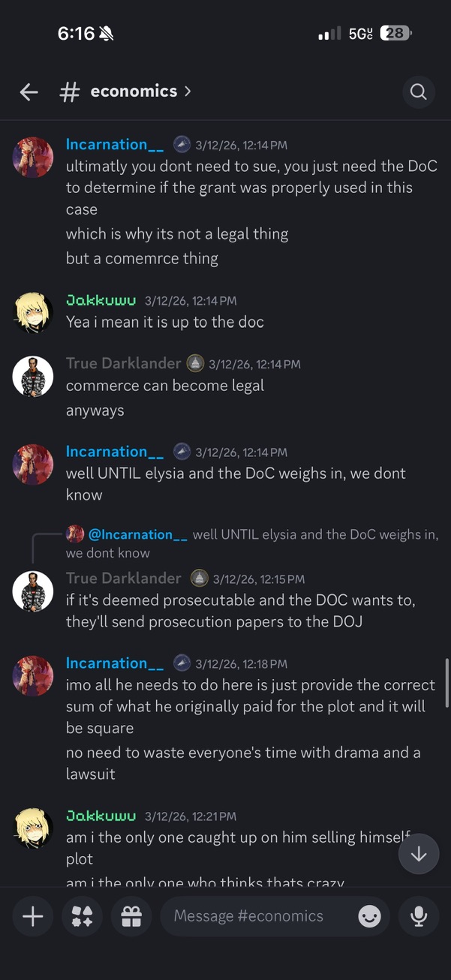Tap Incarnation__'s role badge icon
Viewport: 451px width, 980px height.
click(181, 144)
